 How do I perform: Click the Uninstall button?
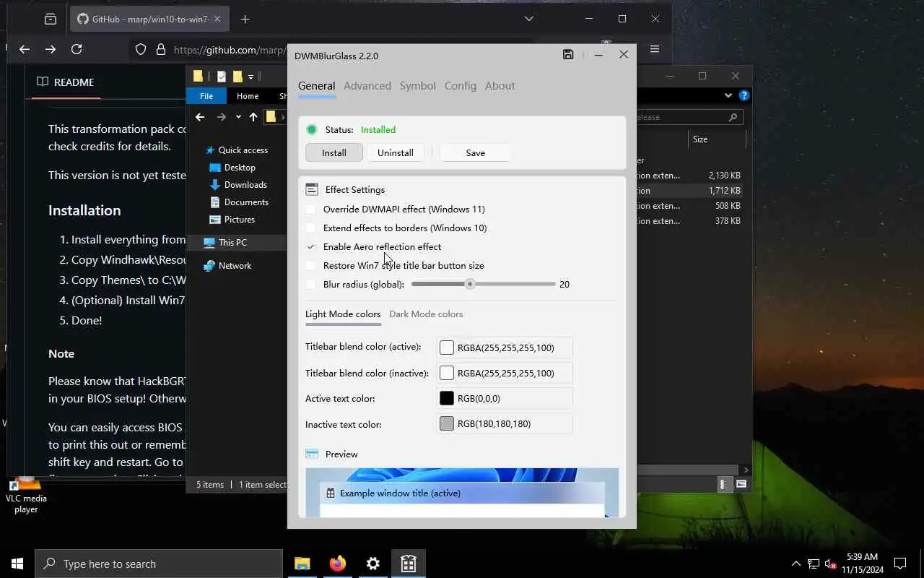pyautogui.click(x=396, y=152)
